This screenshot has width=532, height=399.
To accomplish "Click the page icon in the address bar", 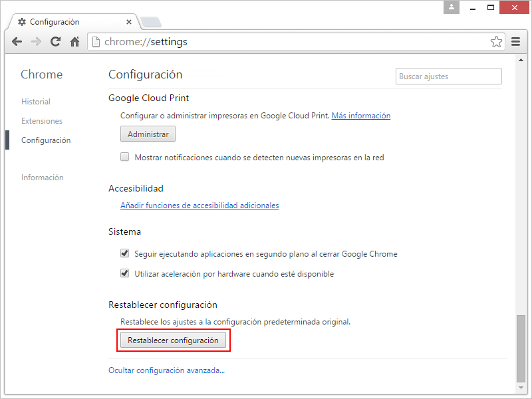I will tap(96, 41).
